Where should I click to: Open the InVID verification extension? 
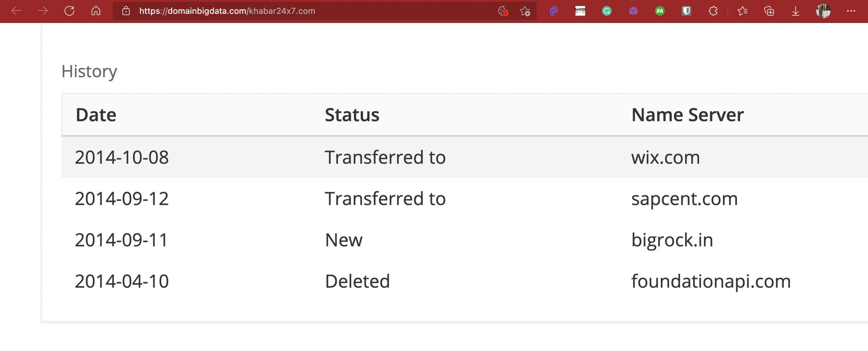point(580,11)
